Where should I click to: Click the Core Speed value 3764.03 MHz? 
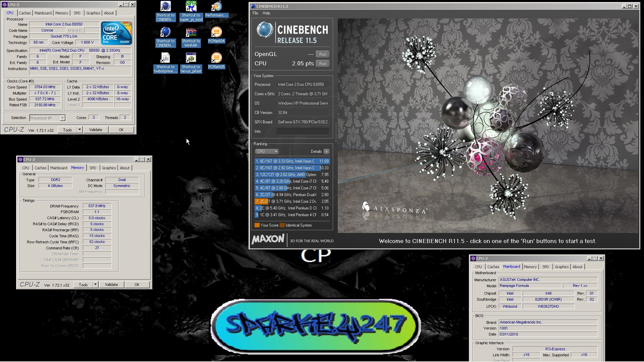tap(45, 87)
